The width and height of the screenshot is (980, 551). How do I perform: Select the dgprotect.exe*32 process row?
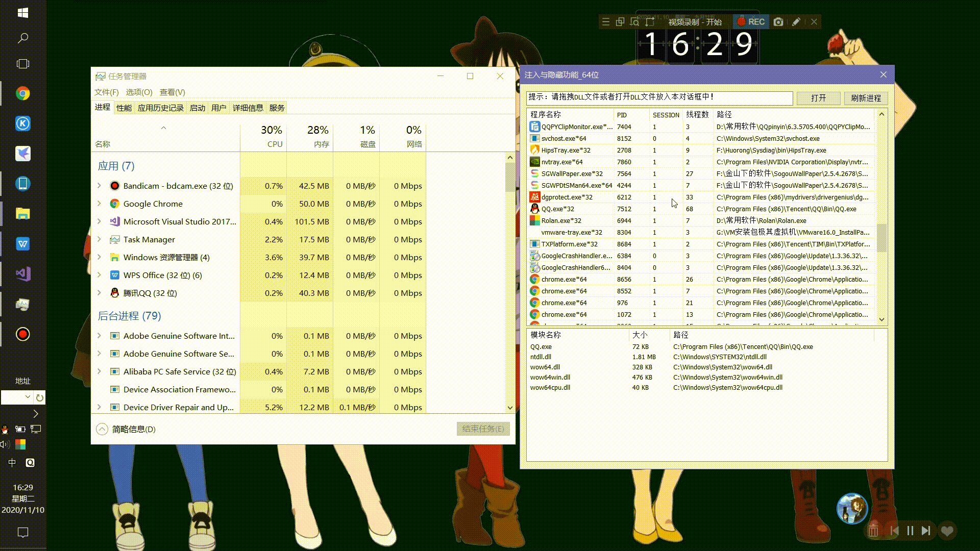[702, 197]
